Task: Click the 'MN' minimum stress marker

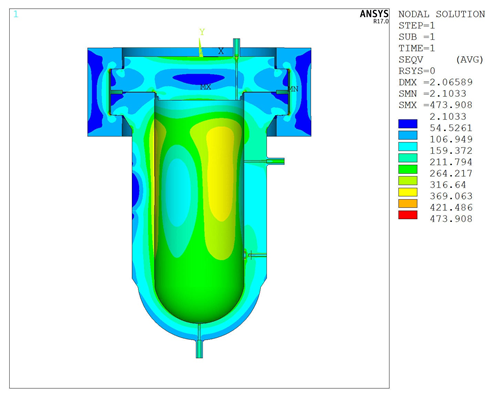Action: coord(293,89)
